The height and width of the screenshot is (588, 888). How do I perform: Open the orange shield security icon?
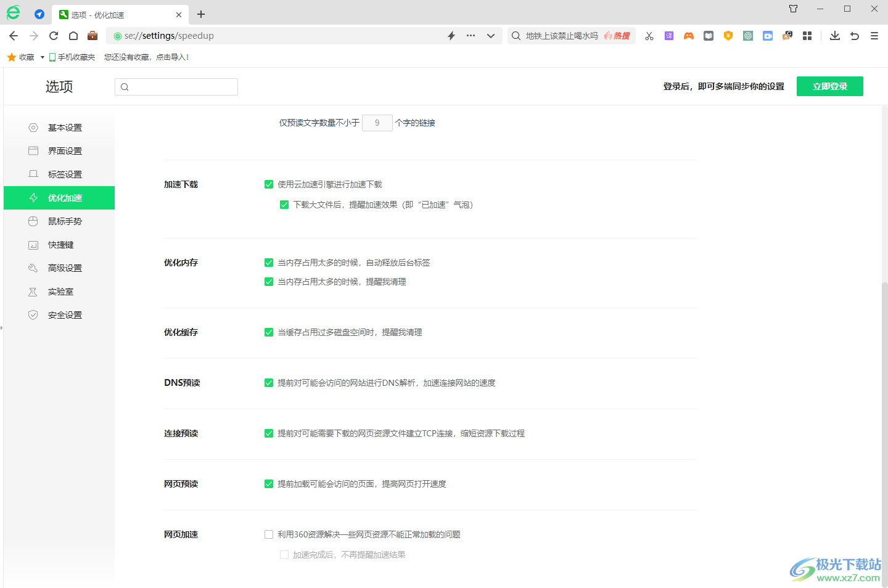pos(728,36)
